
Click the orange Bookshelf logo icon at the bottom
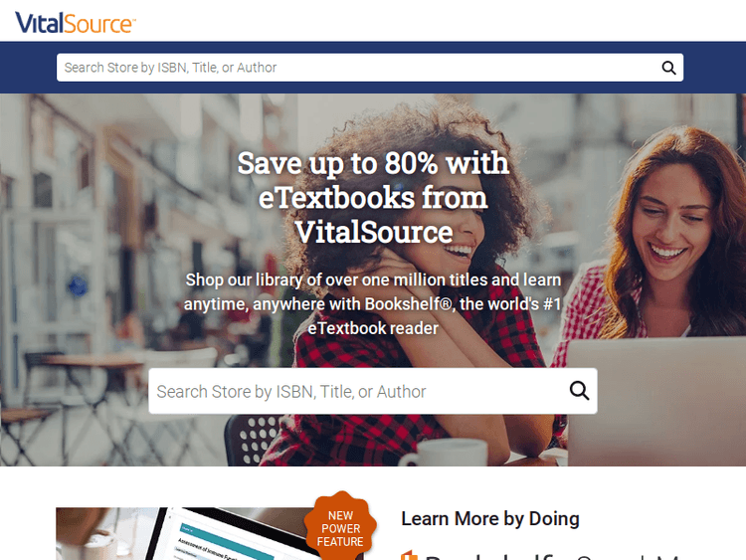point(409,555)
